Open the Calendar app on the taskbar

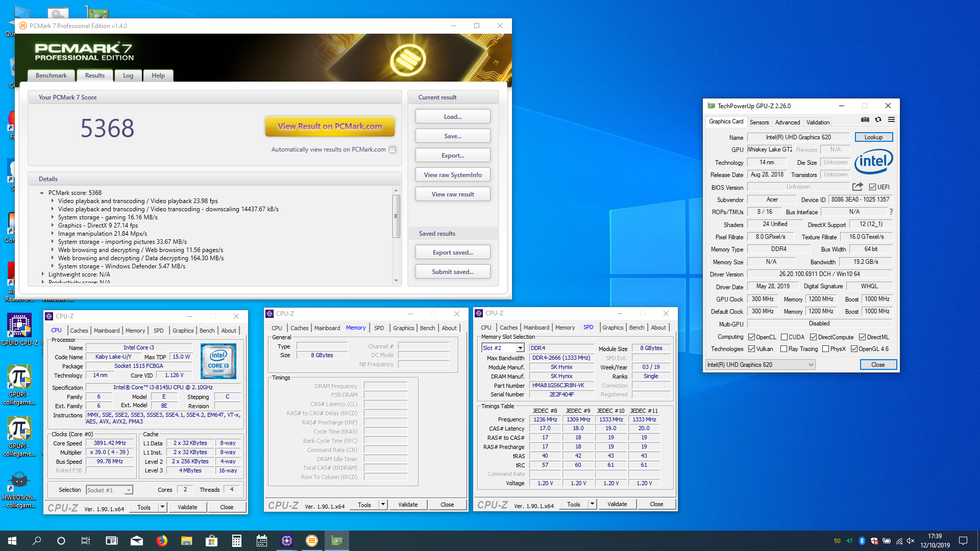[262, 541]
